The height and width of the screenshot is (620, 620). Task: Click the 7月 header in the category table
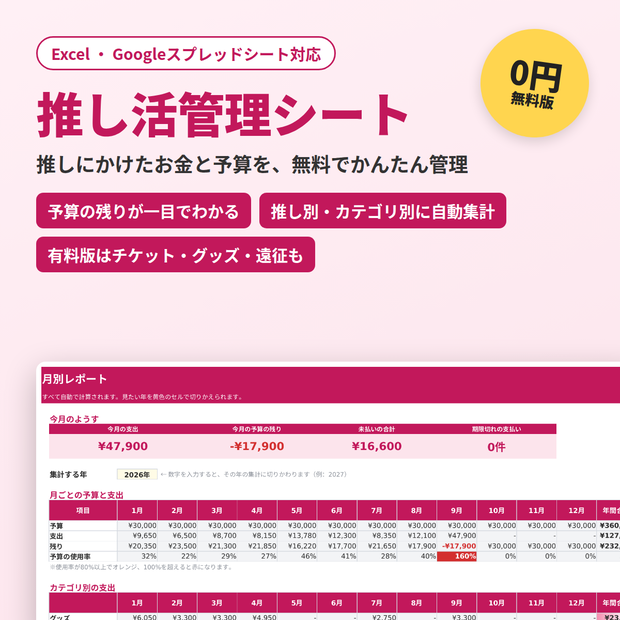377,603
